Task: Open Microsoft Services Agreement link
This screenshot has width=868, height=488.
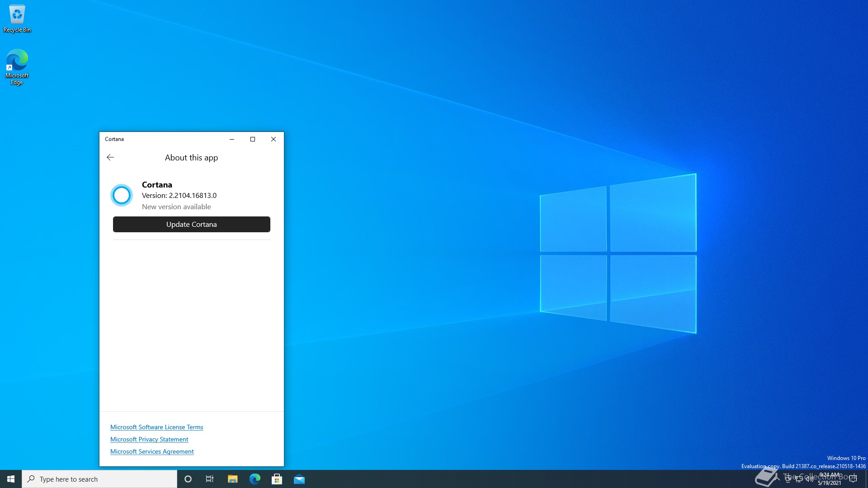Action: (152, 451)
